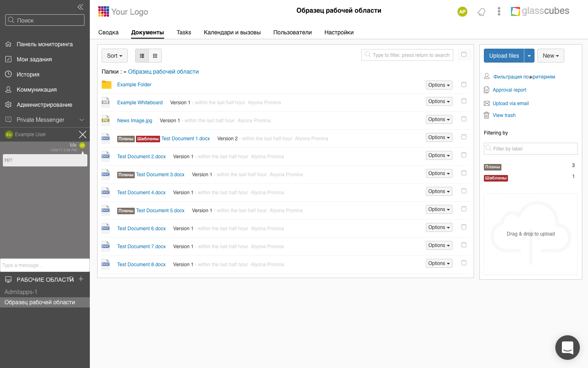
Task: Open Options for Test Document 2.docx
Action: click(439, 155)
